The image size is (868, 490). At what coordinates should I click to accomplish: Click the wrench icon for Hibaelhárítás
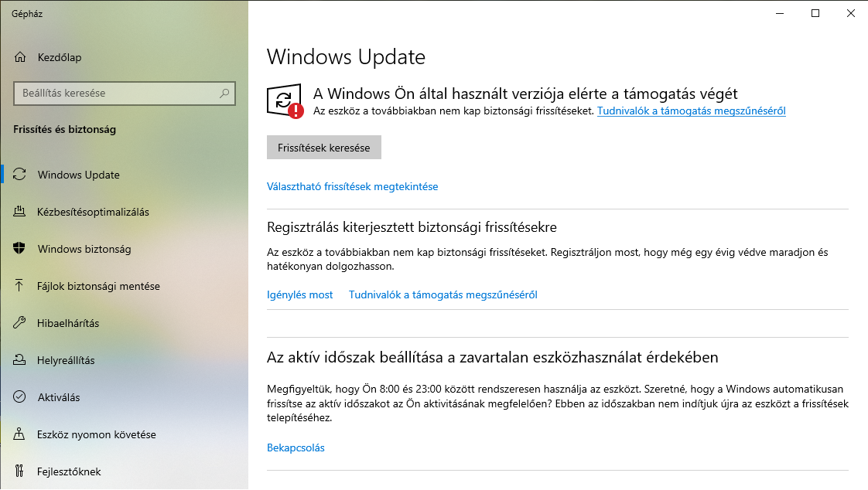(19, 322)
